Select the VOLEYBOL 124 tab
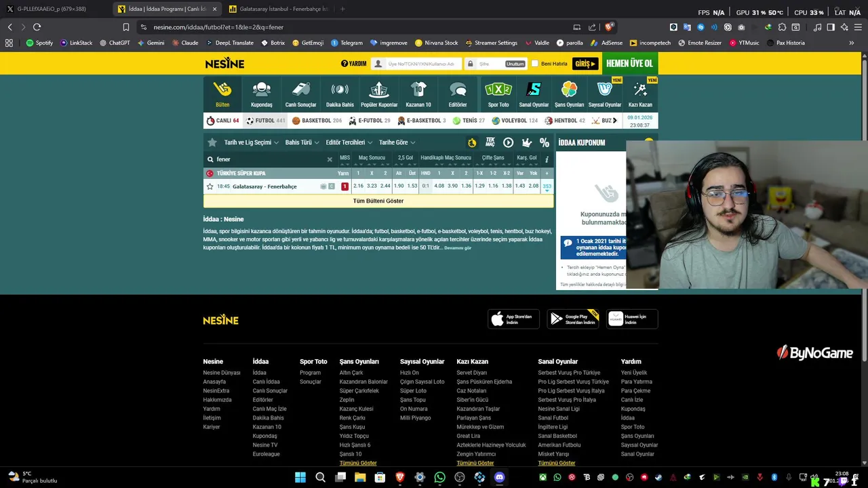The height and width of the screenshot is (488, 868). [x=515, y=121]
